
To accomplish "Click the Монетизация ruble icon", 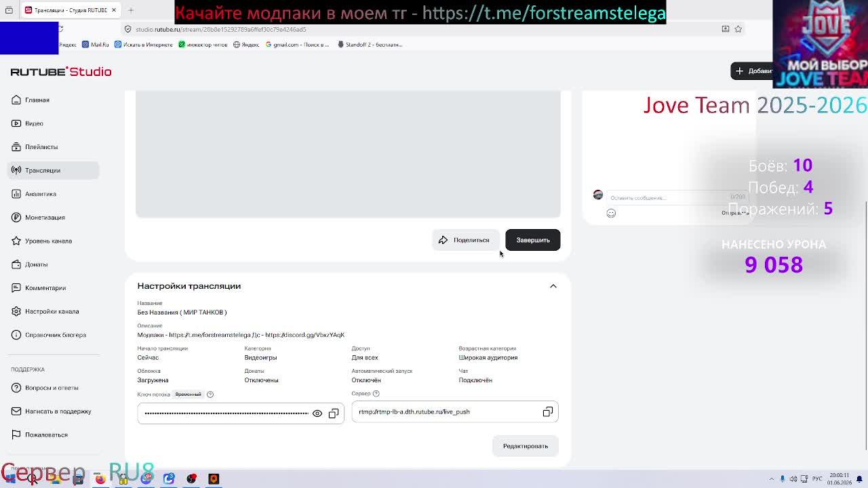I will [16, 217].
